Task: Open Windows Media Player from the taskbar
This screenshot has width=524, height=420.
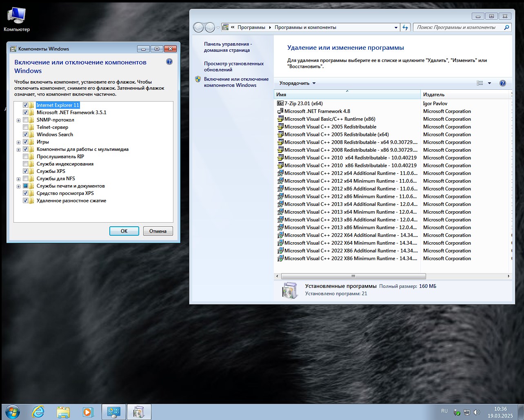Action: (88, 412)
